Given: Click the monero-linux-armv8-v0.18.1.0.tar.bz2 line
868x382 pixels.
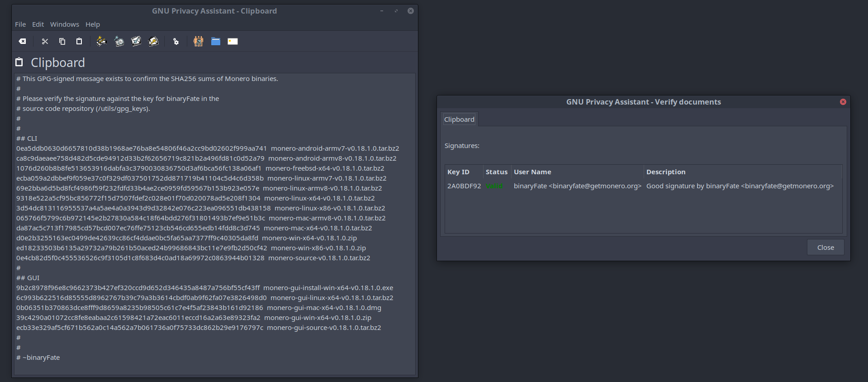Looking at the screenshot, I should 199,188.
